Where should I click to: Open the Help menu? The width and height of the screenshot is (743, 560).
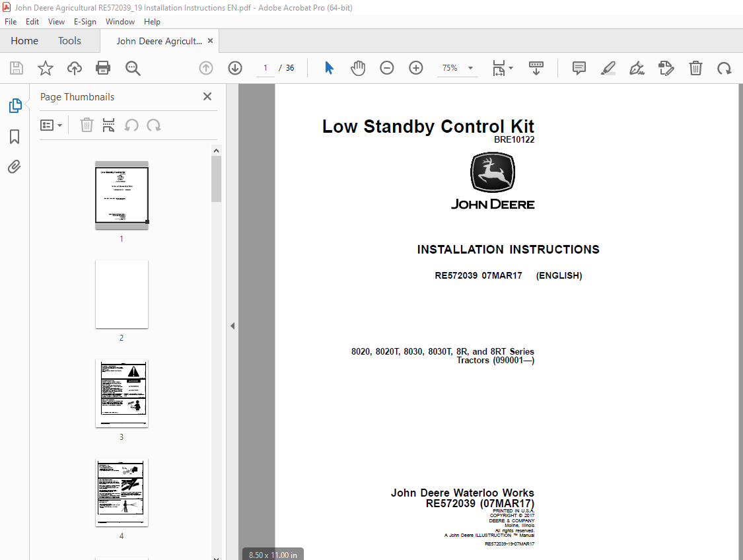click(152, 22)
